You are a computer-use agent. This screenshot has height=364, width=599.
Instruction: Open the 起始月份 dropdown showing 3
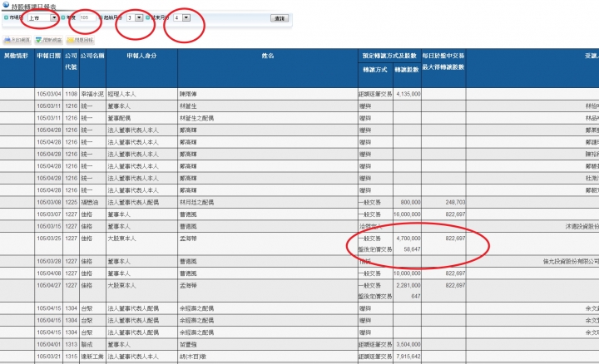[135, 17]
